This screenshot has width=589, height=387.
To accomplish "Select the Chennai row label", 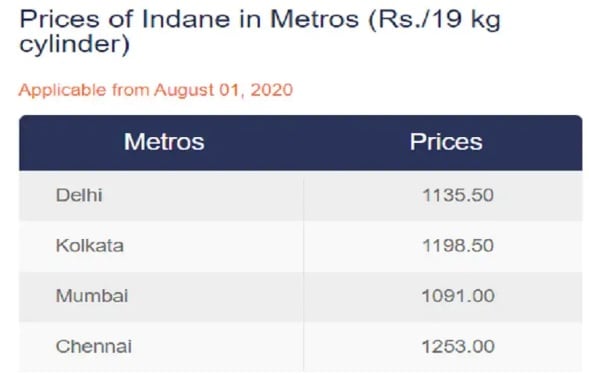I will [94, 346].
